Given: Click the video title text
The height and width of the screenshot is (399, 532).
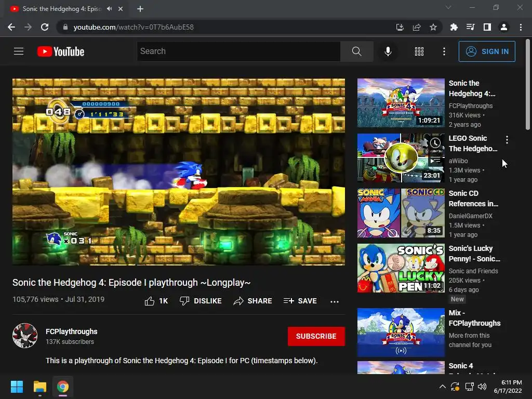Looking at the screenshot, I should point(131,283).
